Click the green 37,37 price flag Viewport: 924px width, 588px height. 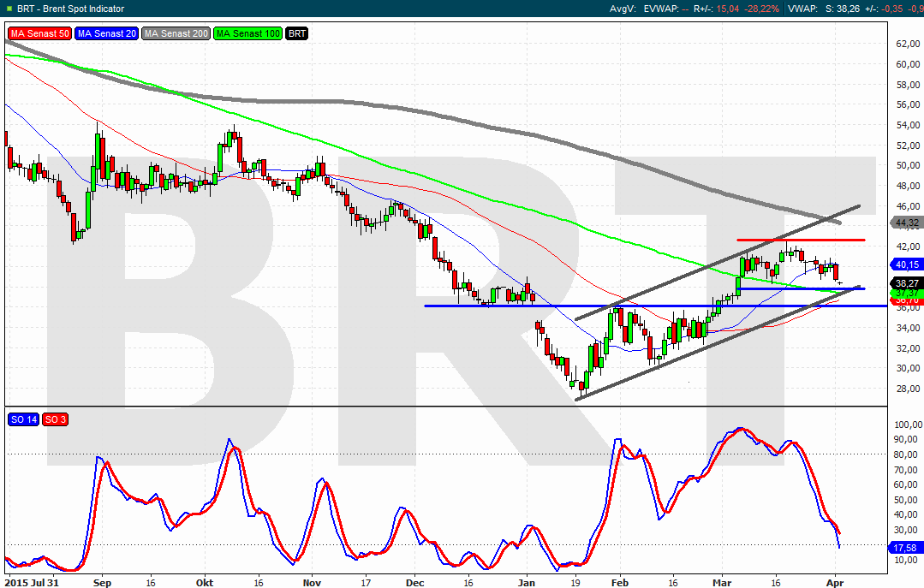(906, 293)
